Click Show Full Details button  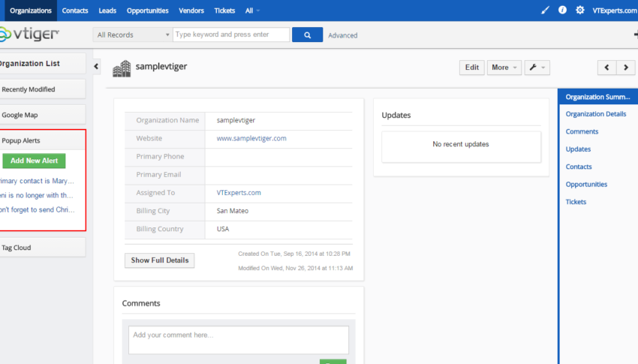pos(159,260)
